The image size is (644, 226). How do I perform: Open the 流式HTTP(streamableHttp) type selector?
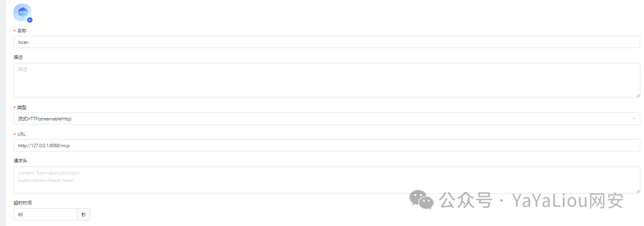[327, 119]
